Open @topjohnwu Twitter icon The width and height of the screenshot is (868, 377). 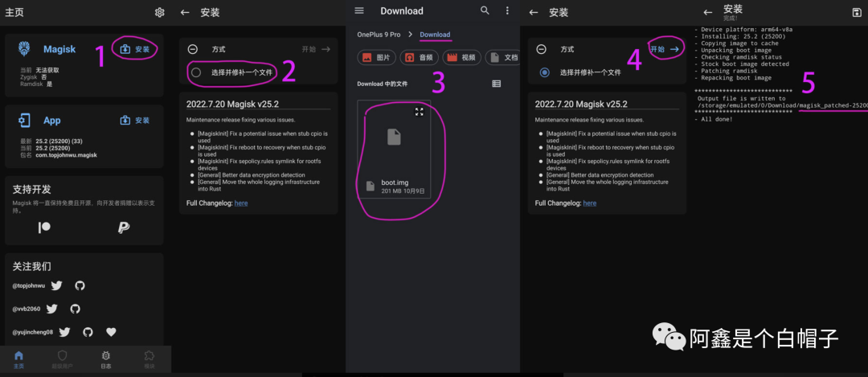[x=56, y=285]
